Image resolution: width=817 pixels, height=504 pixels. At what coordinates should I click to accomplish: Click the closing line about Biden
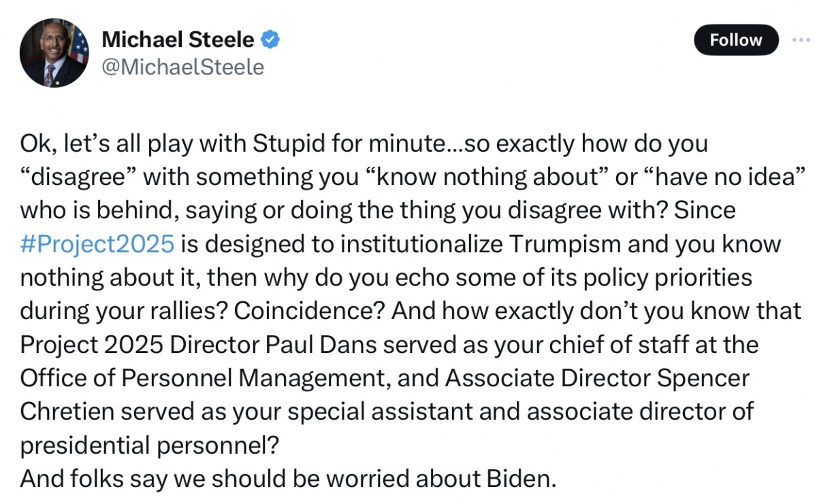288,478
